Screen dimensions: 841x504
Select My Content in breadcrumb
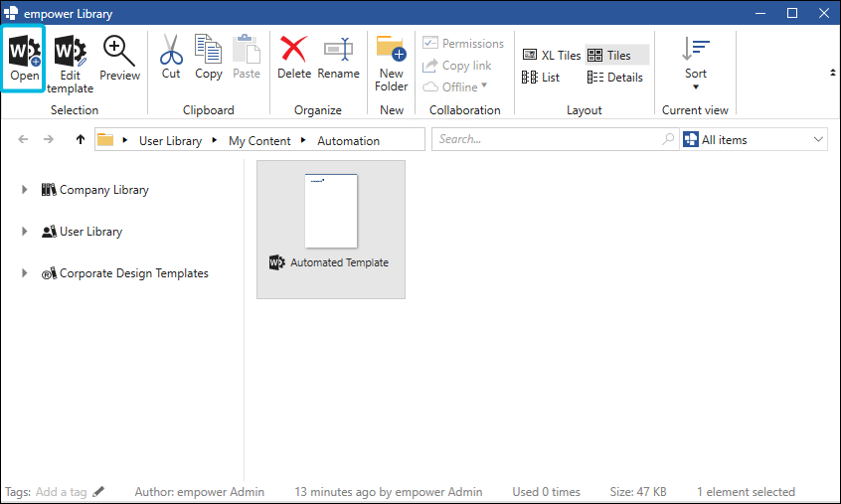pos(259,140)
